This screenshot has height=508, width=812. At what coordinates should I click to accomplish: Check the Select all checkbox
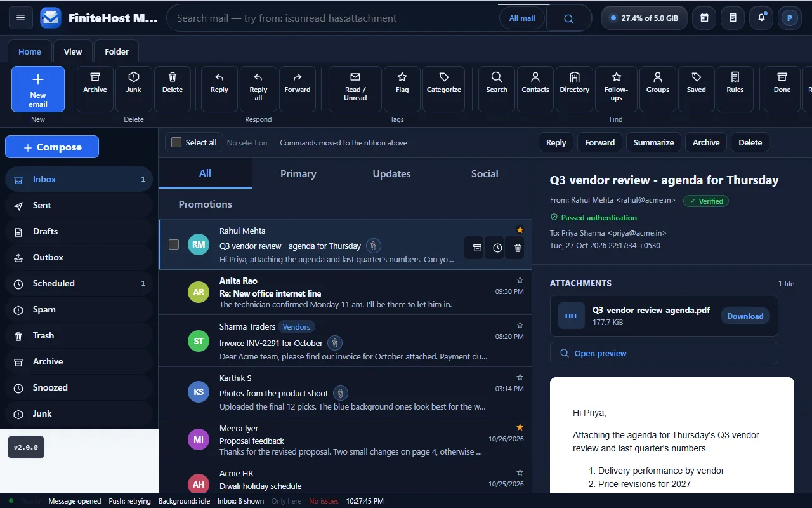pos(176,142)
